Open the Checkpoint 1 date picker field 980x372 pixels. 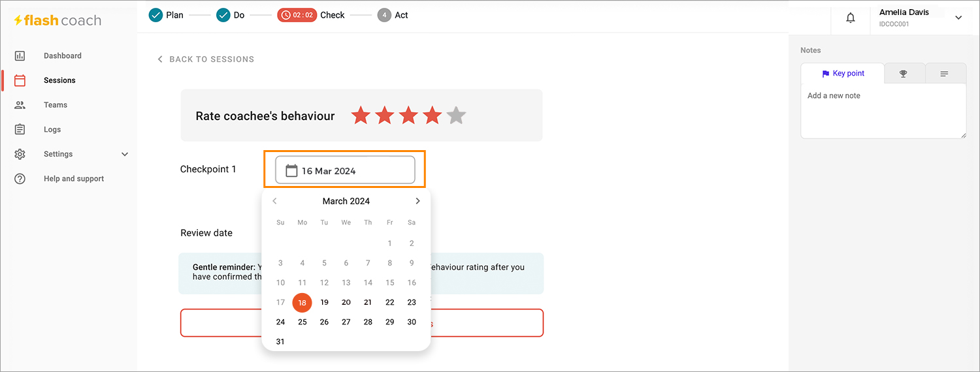[x=345, y=170]
